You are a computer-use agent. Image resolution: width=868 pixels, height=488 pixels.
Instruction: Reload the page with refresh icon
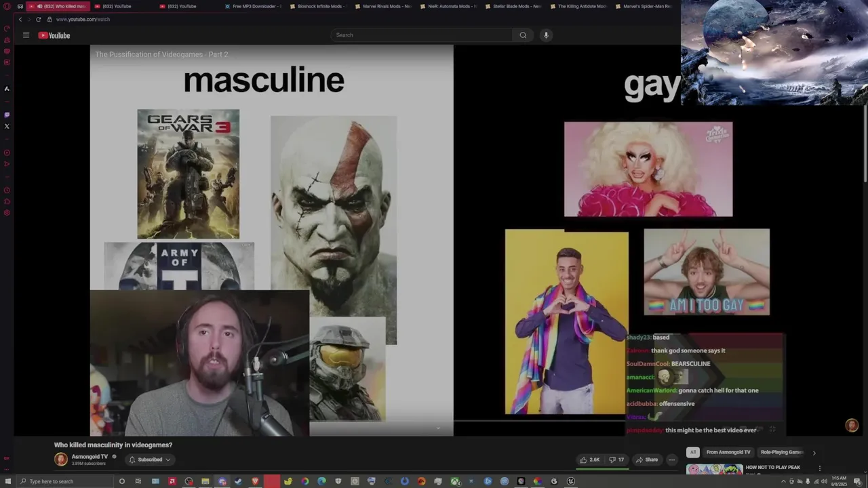(x=38, y=19)
